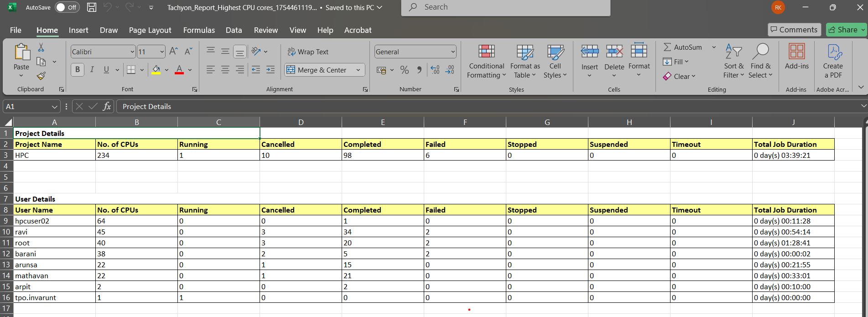
Task: Click the Align Left icon
Action: coord(211,70)
